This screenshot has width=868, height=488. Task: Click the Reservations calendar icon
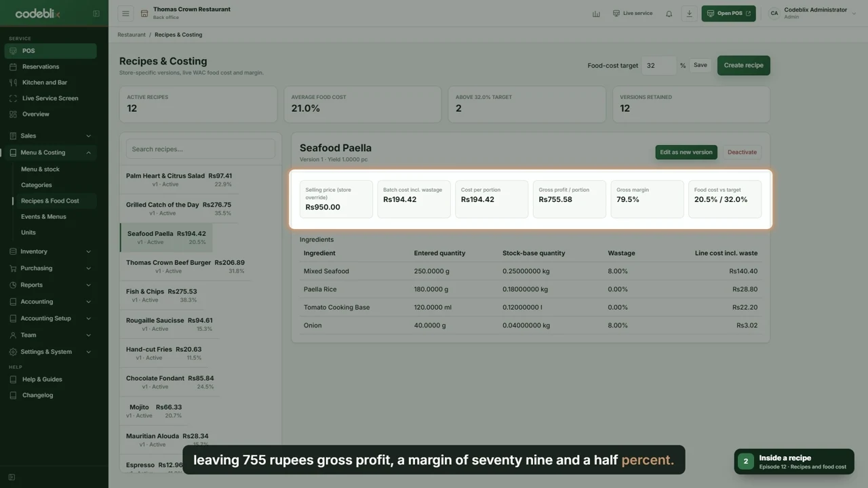coord(14,66)
